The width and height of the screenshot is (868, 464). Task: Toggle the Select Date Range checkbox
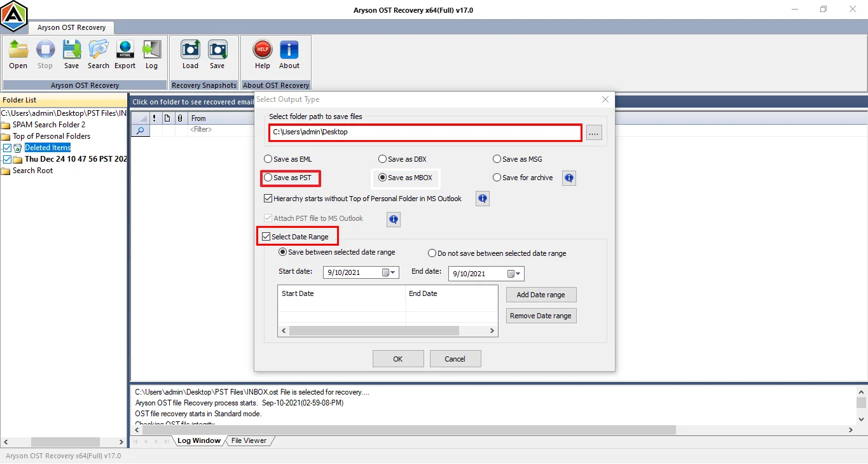266,237
